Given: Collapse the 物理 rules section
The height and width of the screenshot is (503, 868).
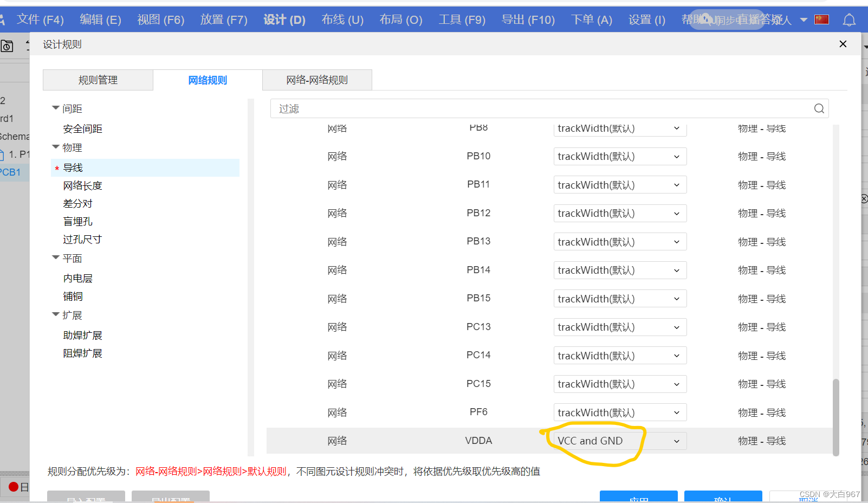Looking at the screenshot, I should [56, 147].
